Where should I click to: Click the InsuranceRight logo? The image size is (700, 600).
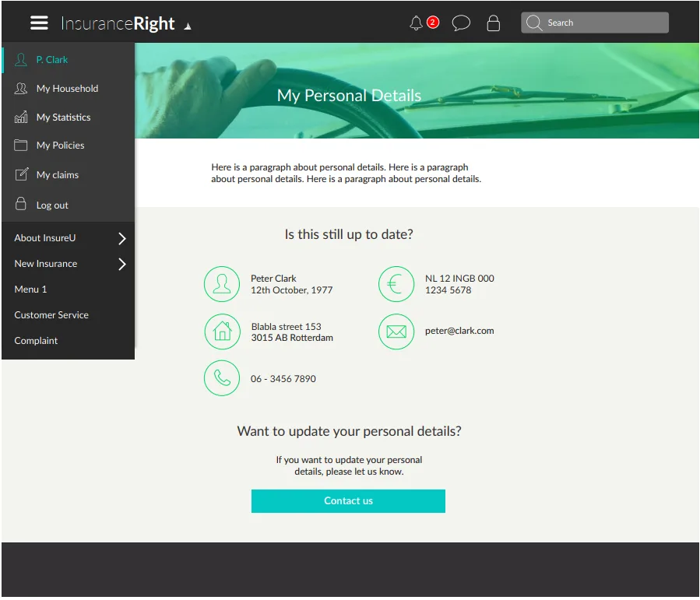click(x=118, y=23)
